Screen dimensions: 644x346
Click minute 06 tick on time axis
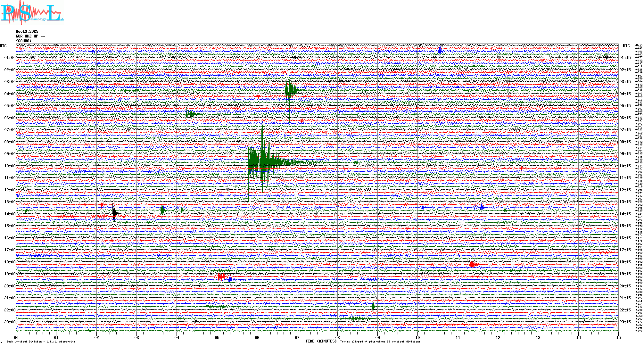click(x=257, y=337)
